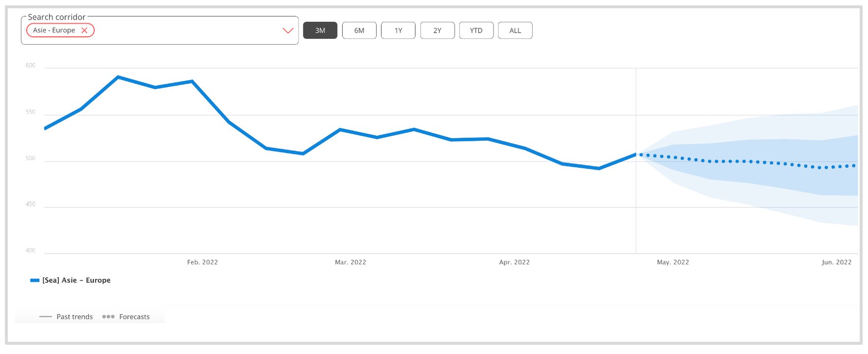Image resolution: width=868 pixels, height=354 pixels.
Task: Click the Asie - Europe corridor chip label
Action: [x=54, y=30]
